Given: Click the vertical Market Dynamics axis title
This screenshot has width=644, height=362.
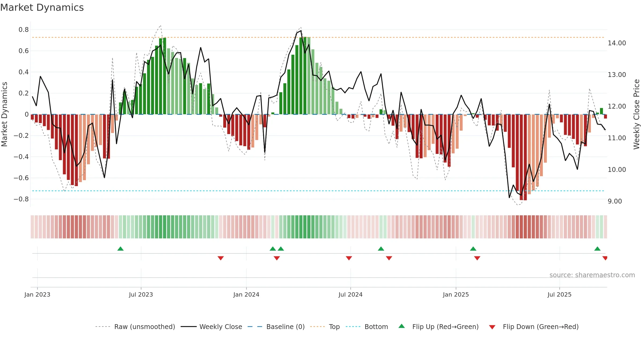Looking at the screenshot, I should pos(4,114).
